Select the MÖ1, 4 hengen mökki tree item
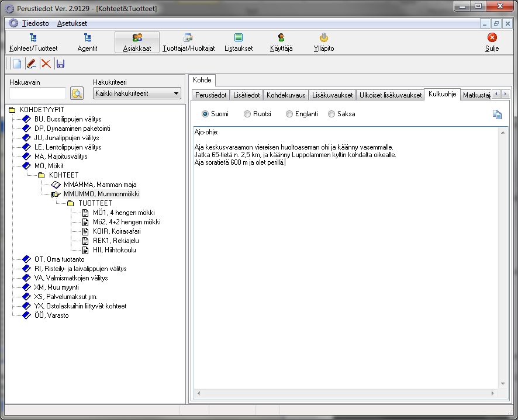 click(x=123, y=213)
